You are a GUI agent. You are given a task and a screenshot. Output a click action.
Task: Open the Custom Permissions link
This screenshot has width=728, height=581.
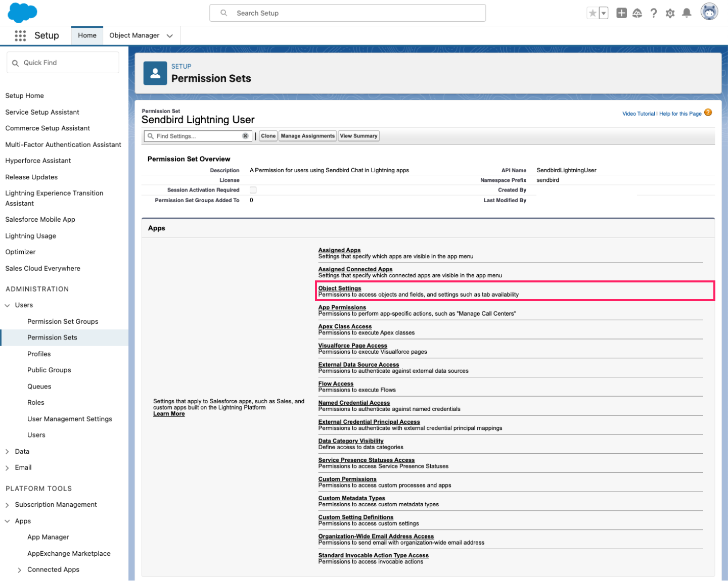(x=347, y=479)
